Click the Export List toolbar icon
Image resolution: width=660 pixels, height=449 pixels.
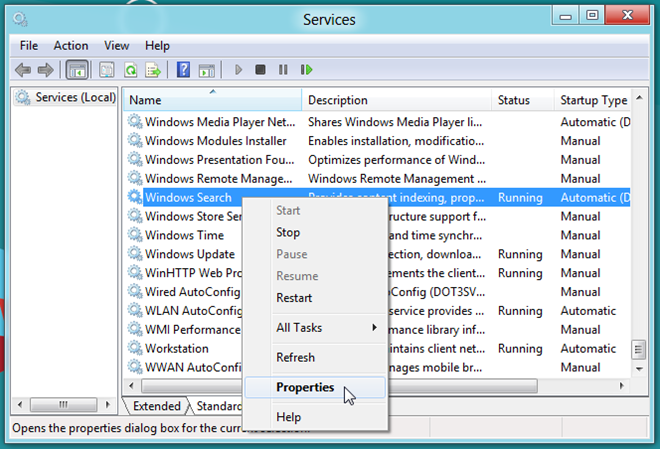153,70
